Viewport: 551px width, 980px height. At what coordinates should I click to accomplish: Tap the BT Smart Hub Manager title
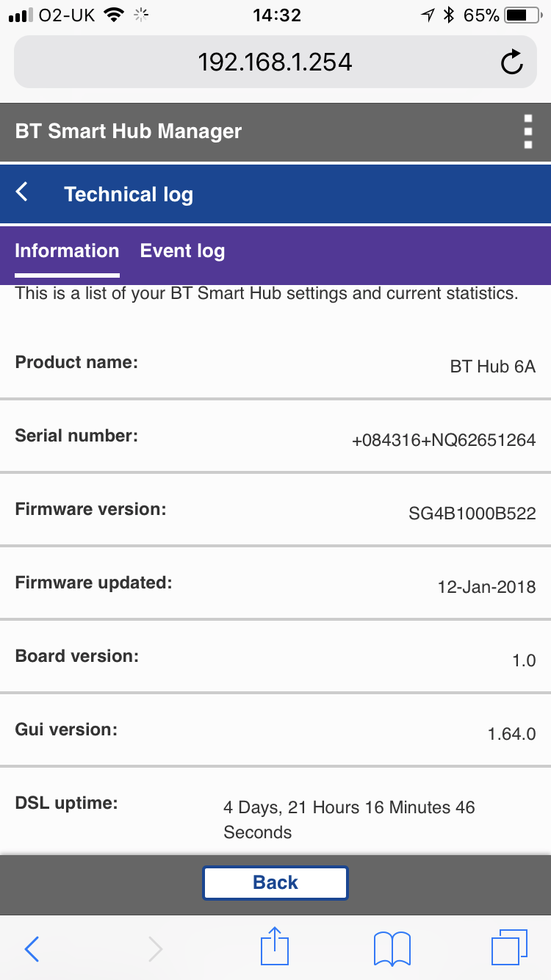point(129,131)
